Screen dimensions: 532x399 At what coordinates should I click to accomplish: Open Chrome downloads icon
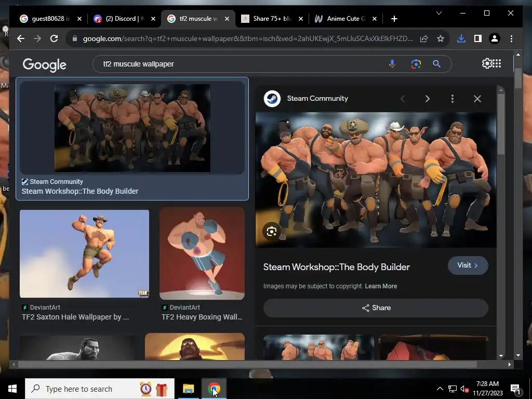point(461,38)
